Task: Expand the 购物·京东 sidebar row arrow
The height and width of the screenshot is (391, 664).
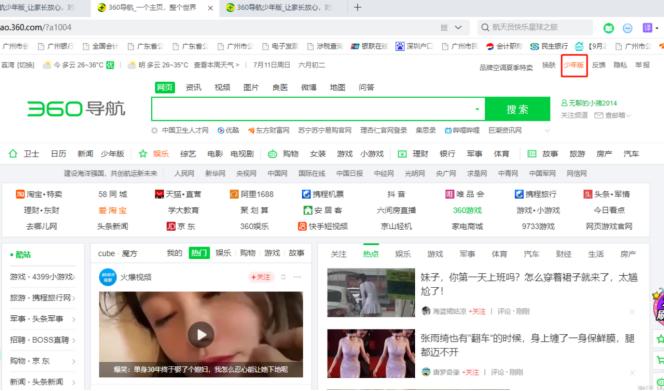Action: pos(74,361)
